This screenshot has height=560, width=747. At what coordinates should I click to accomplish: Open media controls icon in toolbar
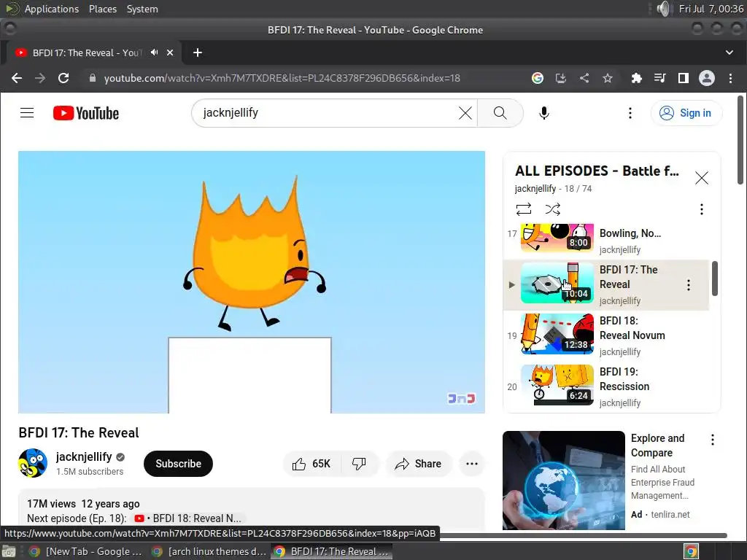[659, 78]
